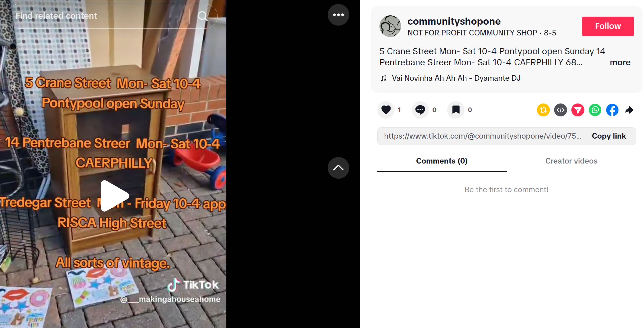Expand the caption with more
This screenshot has width=644, height=328.
pyautogui.click(x=620, y=63)
